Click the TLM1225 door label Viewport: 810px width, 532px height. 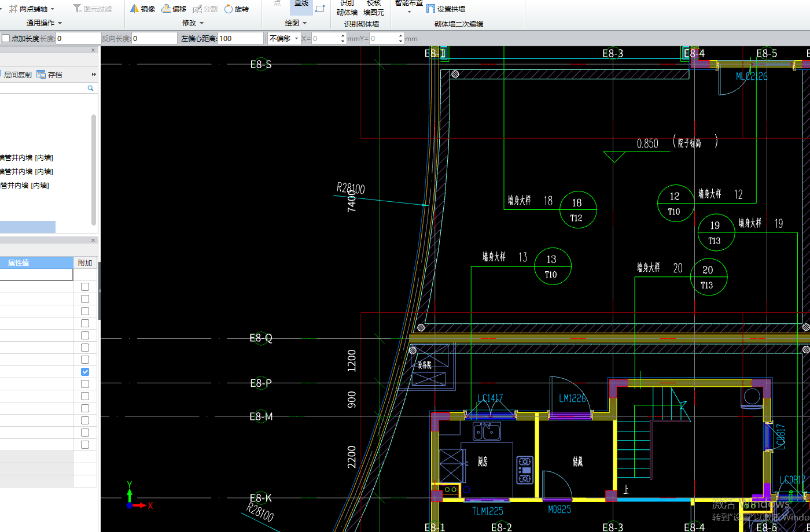488,511
